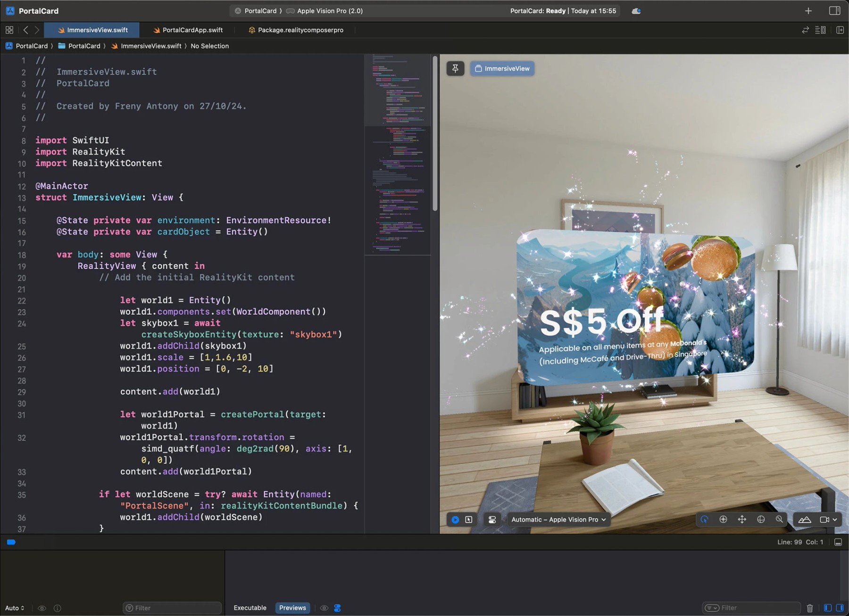This screenshot has width=849, height=616.
Task: Pin the preview canvas
Action: click(x=455, y=68)
